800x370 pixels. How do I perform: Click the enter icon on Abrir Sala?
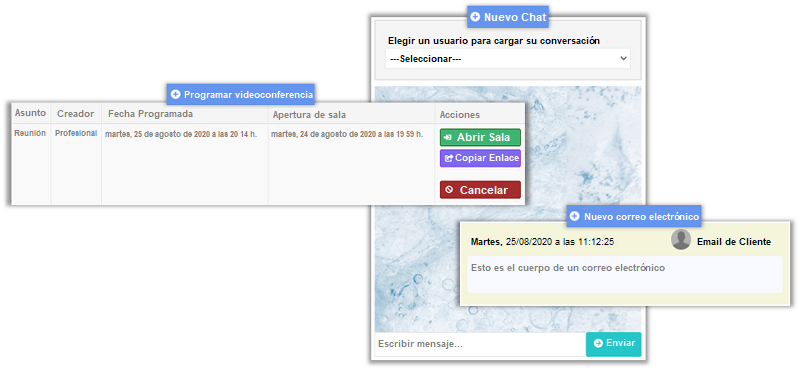pyautogui.click(x=448, y=138)
